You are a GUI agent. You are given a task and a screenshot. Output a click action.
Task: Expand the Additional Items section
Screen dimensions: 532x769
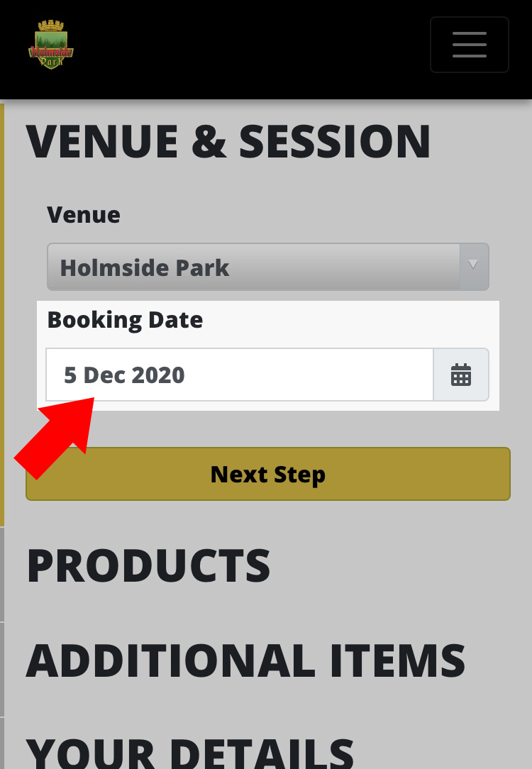[245, 660]
